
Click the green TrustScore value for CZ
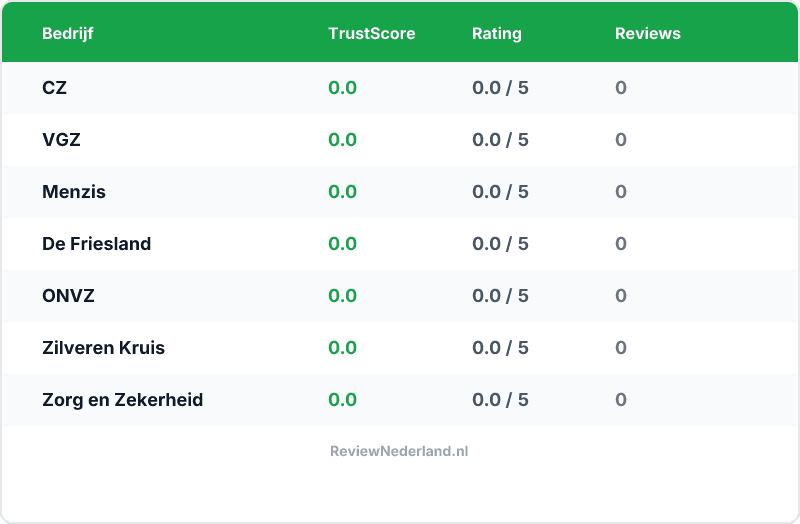tap(342, 88)
